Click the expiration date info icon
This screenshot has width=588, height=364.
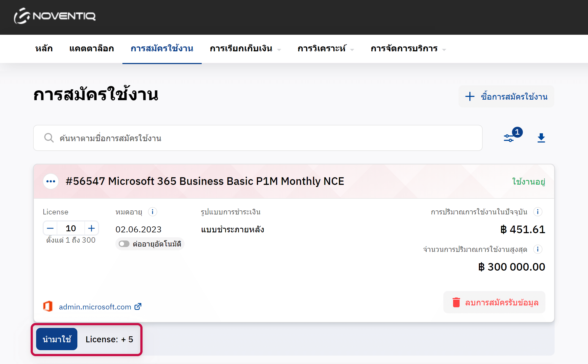pos(153,212)
